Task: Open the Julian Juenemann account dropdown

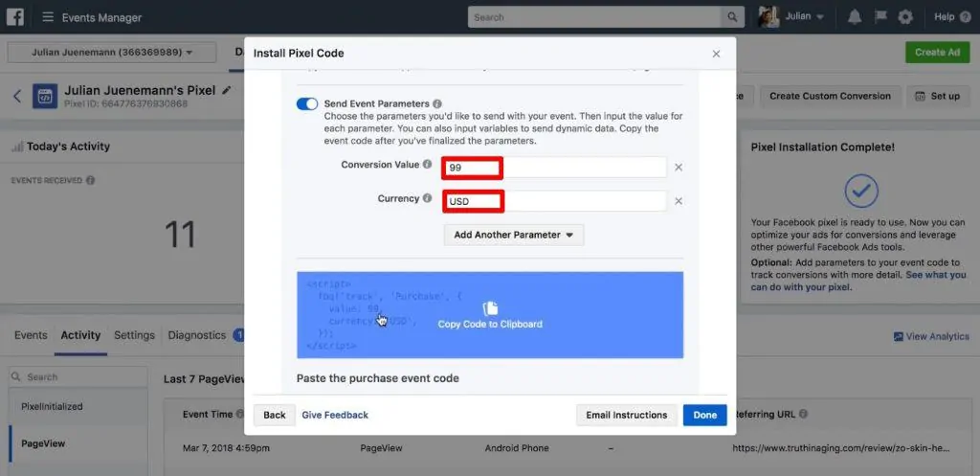Action: click(x=112, y=53)
